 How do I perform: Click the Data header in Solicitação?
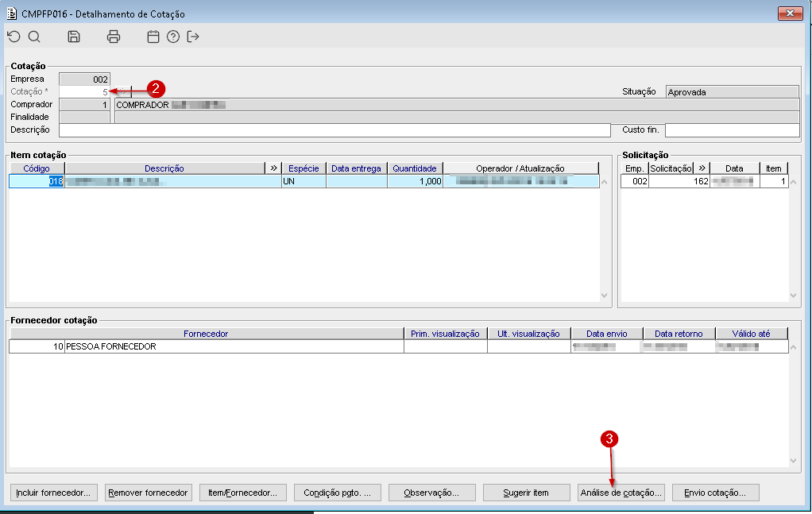[x=735, y=168]
